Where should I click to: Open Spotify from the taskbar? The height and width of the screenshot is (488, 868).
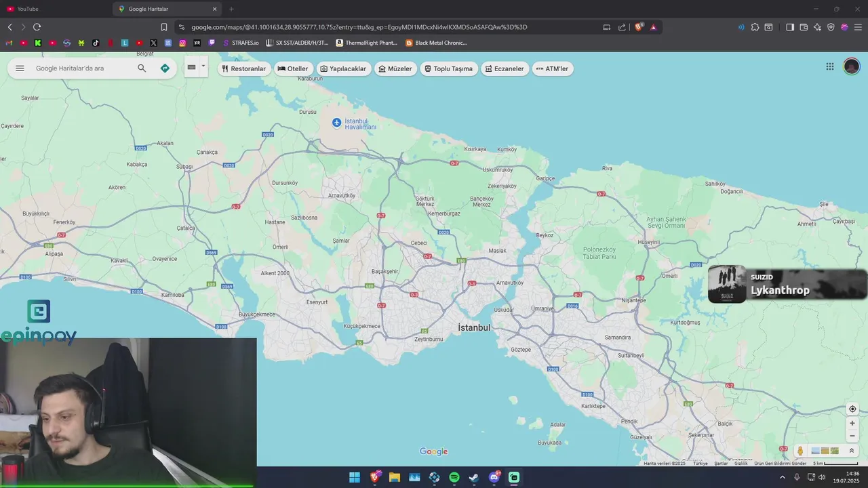pos(454,477)
